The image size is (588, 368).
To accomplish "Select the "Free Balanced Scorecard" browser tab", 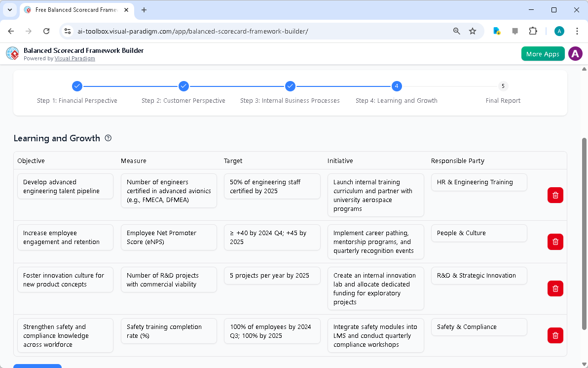I will point(74,10).
